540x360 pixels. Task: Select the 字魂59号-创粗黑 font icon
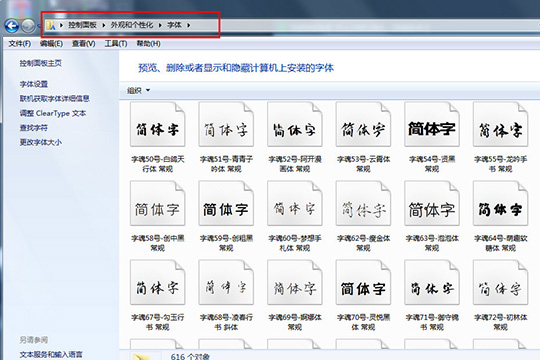[x=226, y=204]
